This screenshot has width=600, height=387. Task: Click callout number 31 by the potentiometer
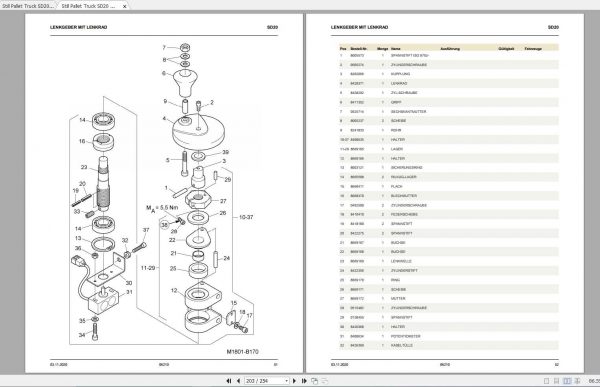click(129, 292)
